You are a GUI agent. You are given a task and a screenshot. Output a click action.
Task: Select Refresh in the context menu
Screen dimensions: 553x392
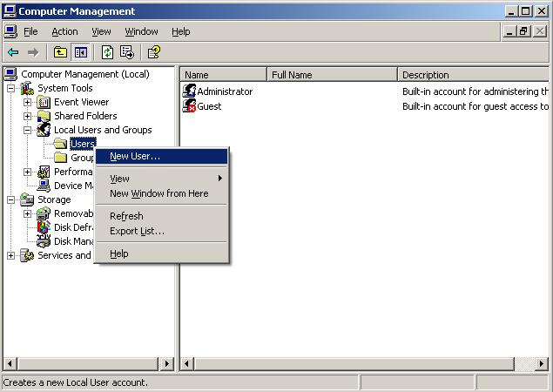coord(161,216)
